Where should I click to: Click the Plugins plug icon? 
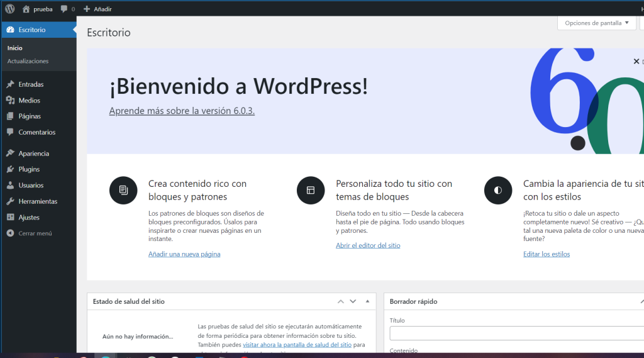[10, 169]
